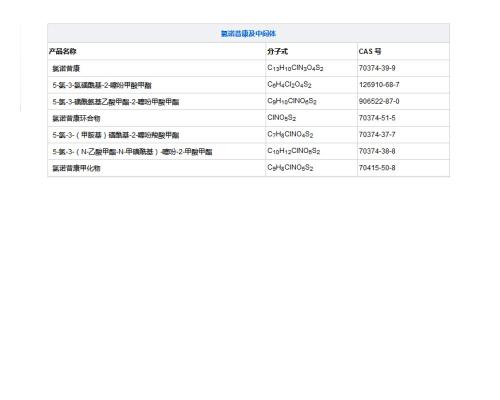Select formula in the 70374-51-5 row
The height and width of the screenshot is (400, 500).
click(282, 118)
